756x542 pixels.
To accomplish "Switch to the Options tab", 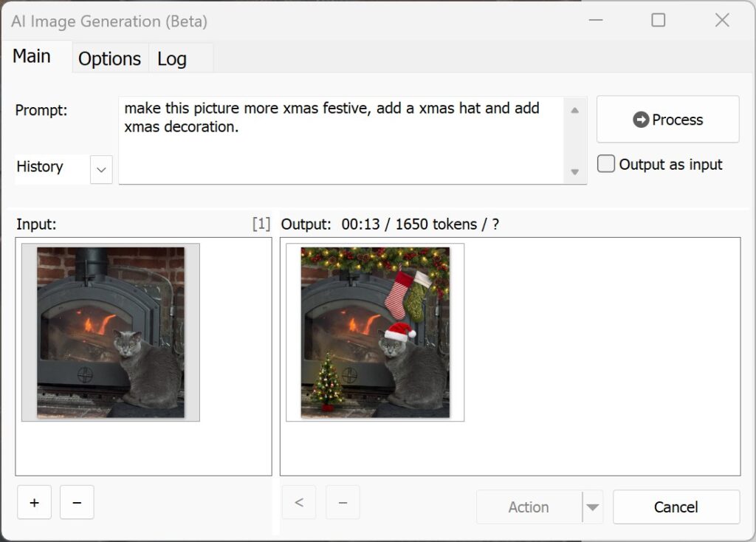I will [x=109, y=59].
